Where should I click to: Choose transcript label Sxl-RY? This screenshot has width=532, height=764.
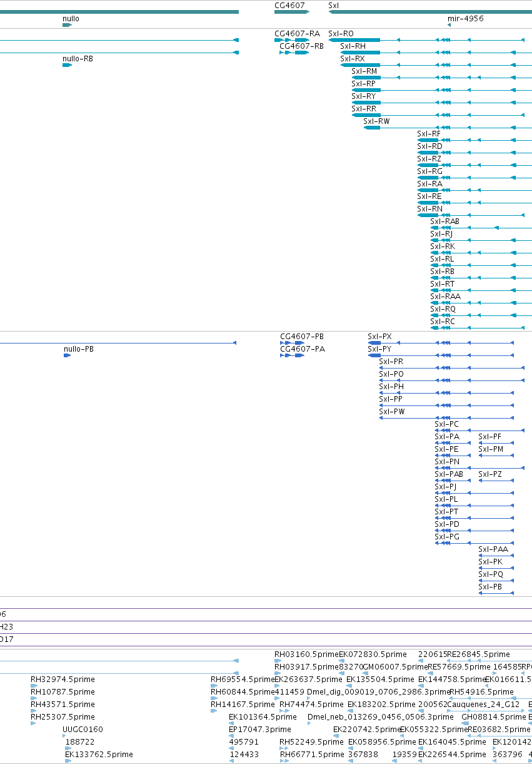[363, 96]
